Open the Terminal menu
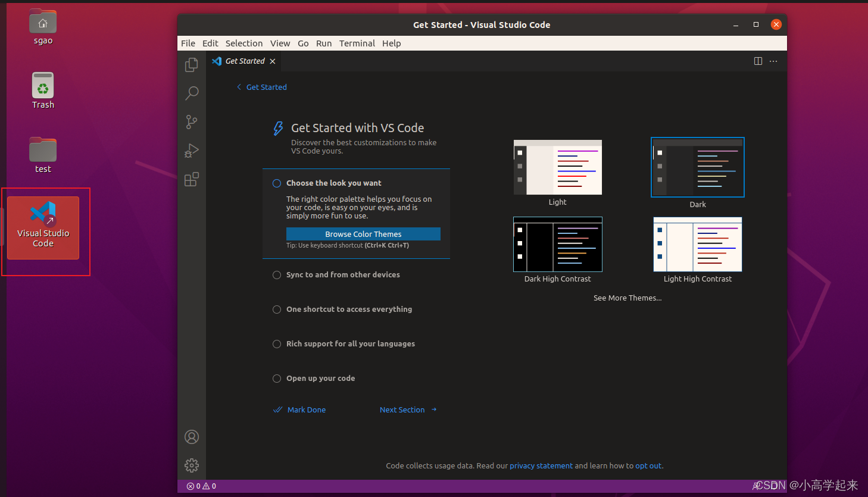Image resolution: width=868 pixels, height=497 pixels. (357, 43)
